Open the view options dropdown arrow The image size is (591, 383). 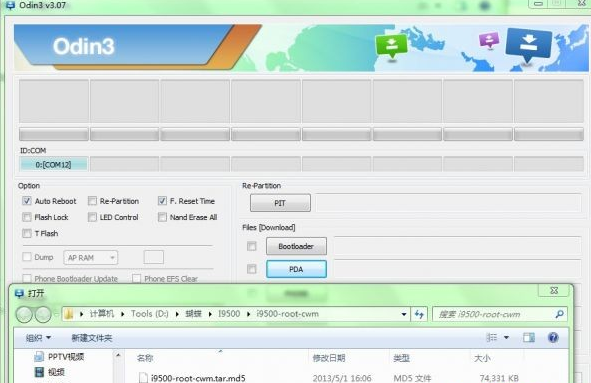pyautogui.click(x=506, y=337)
